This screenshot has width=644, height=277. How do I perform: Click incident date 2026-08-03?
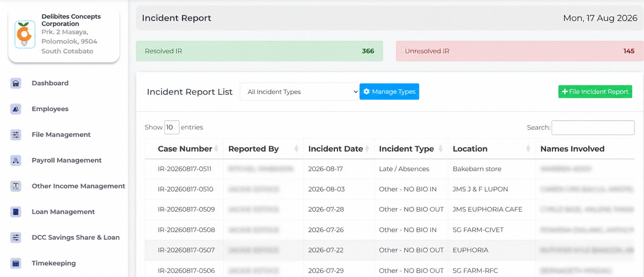point(327,189)
